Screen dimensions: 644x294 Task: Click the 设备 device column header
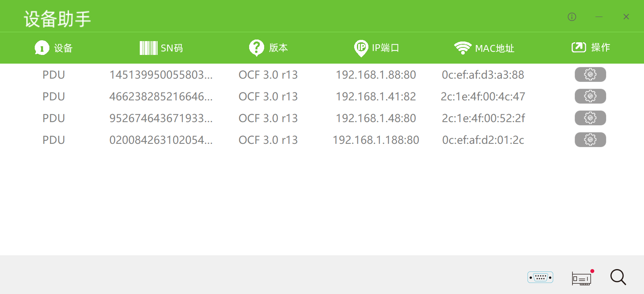point(54,48)
